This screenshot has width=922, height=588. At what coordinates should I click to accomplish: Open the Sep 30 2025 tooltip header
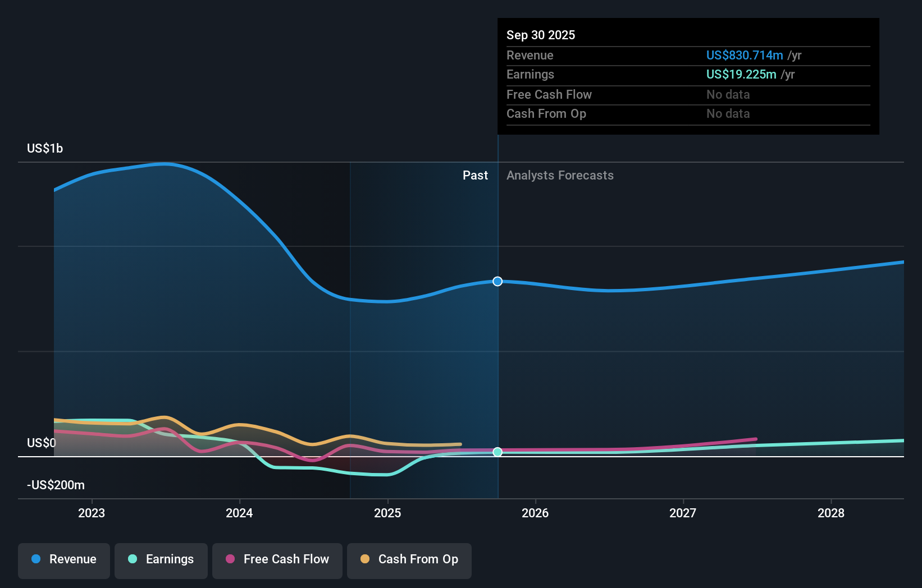pyautogui.click(x=541, y=35)
